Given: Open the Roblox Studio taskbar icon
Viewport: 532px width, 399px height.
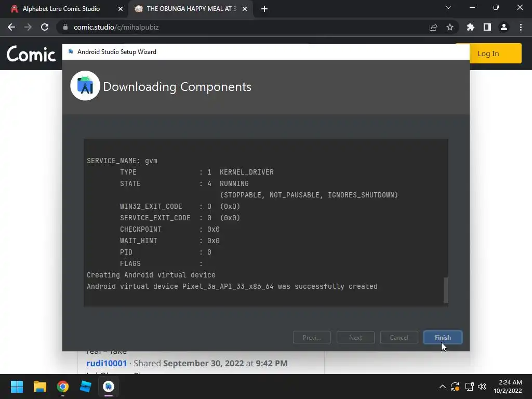Looking at the screenshot, I should tap(86, 387).
